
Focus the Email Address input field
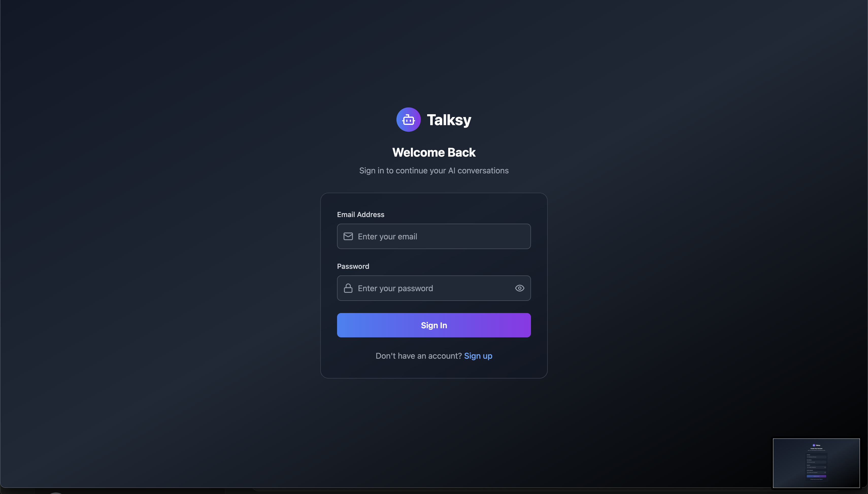click(434, 237)
